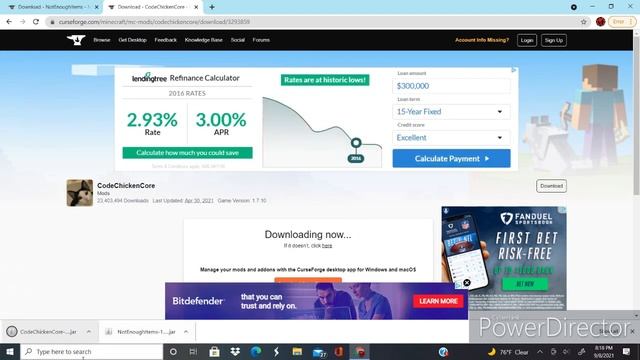
Task: Click the address bar URL
Action: point(154,22)
